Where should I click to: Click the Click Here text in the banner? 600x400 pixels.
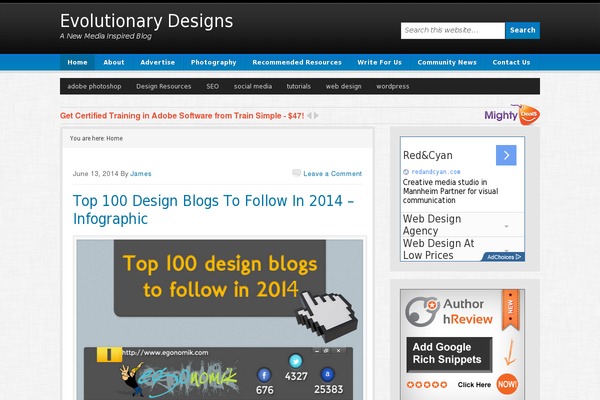pos(474,385)
